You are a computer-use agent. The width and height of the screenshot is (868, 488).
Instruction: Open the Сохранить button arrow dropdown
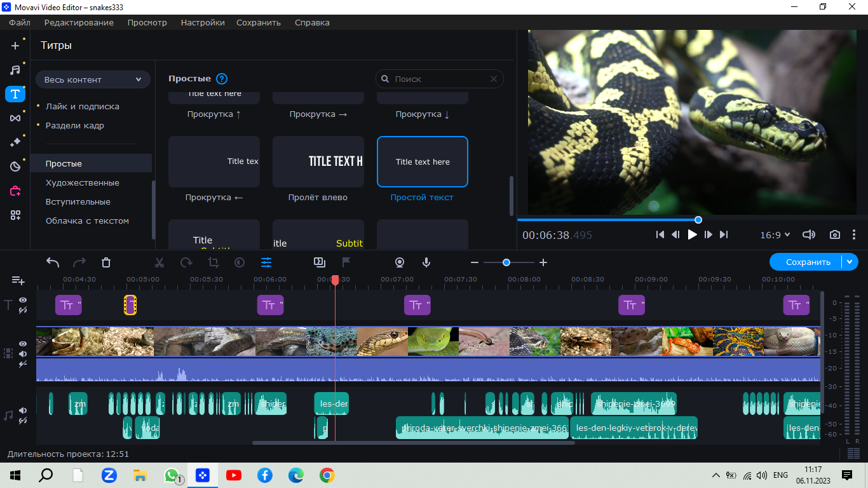pyautogui.click(x=850, y=262)
